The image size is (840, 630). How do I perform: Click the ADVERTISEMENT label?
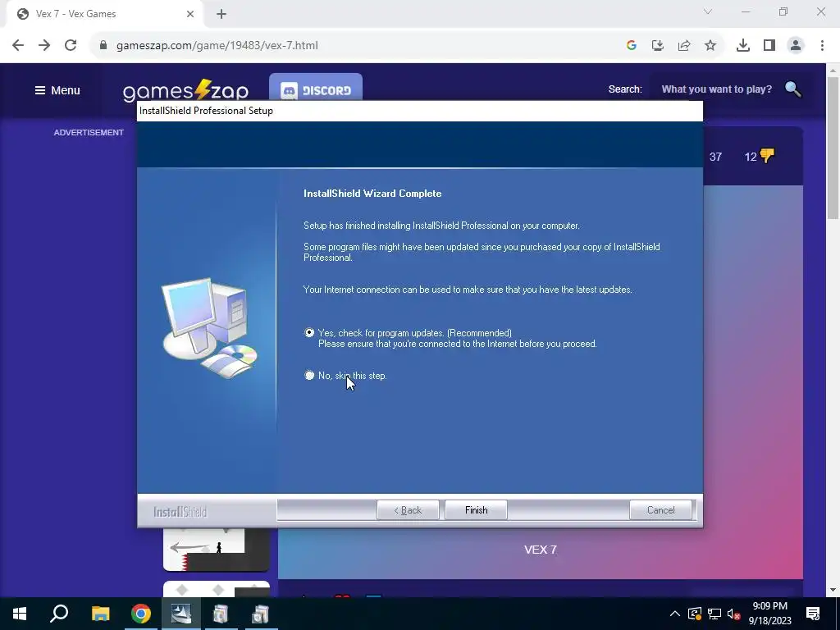[89, 132]
